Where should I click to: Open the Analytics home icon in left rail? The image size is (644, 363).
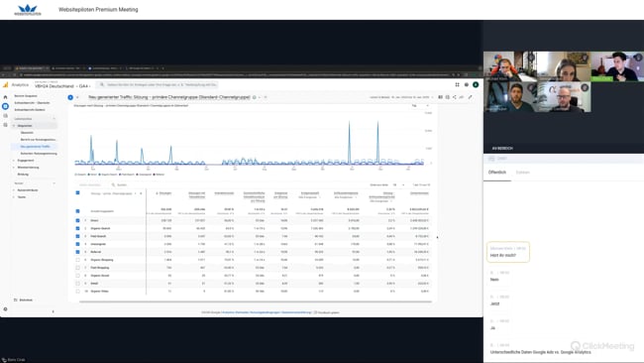[5, 97]
